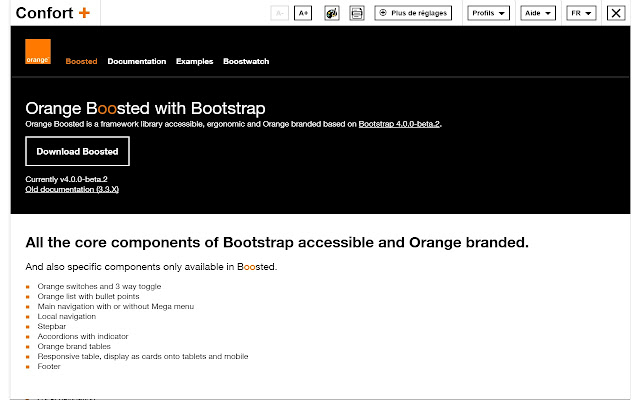Select the Boosted nav item
The width and height of the screenshot is (640, 400).
click(81, 61)
